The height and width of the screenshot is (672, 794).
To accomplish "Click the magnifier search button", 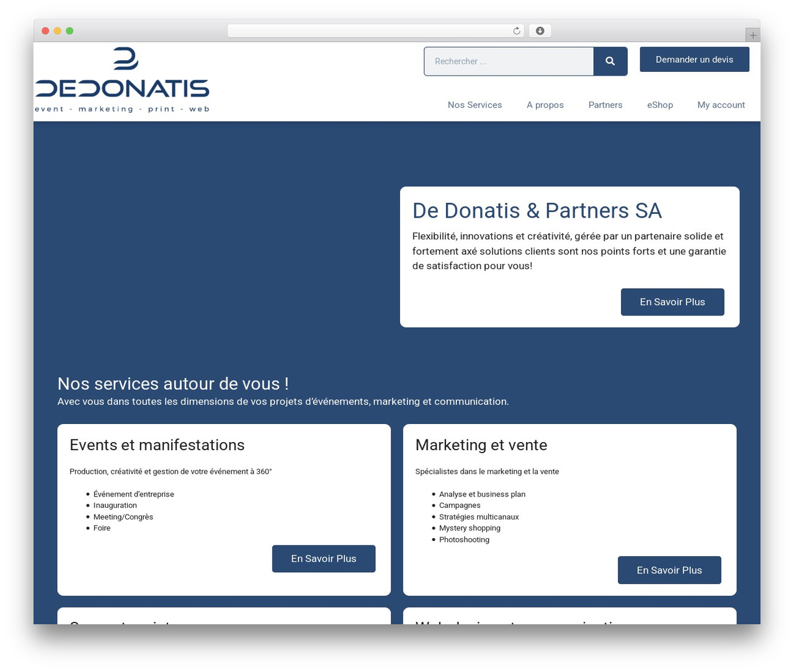I will coord(610,61).
